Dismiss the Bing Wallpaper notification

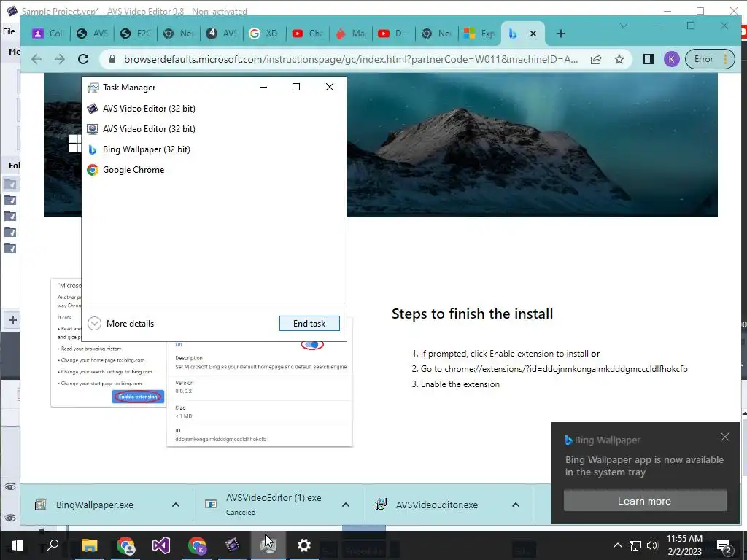click(x=725, y=437)
